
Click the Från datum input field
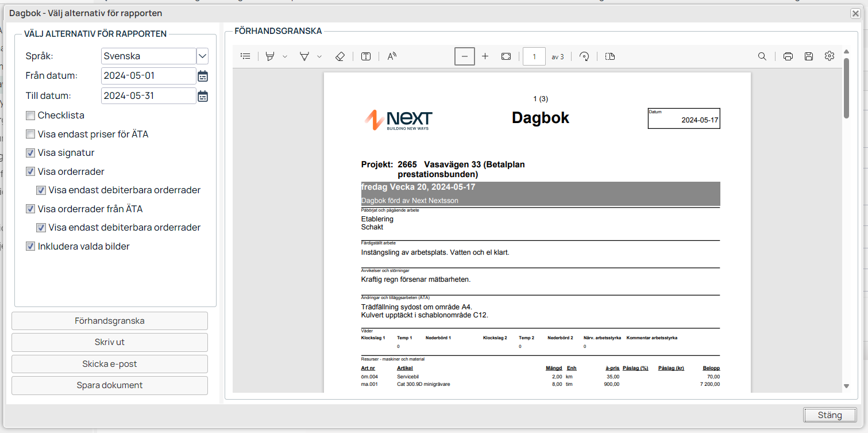[149, 75]
